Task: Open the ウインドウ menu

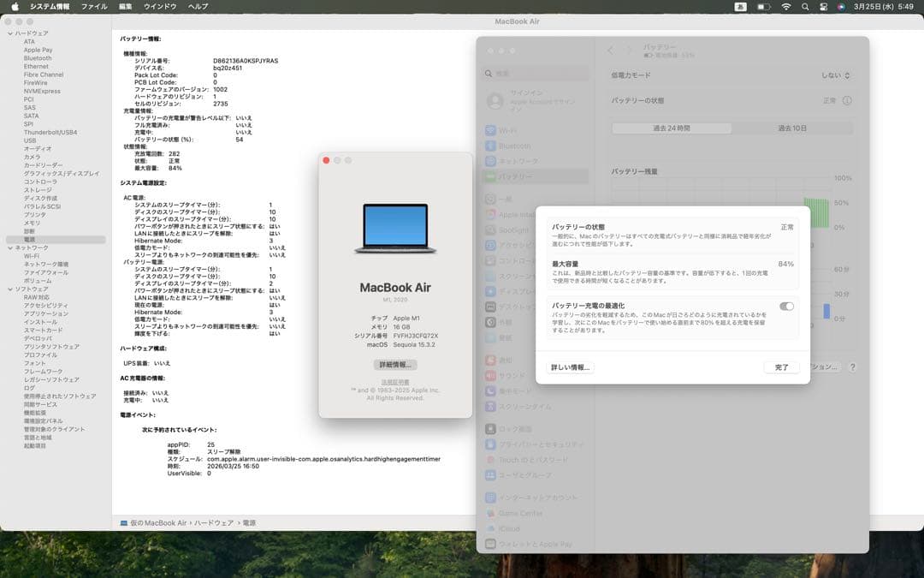Action: 160,7
